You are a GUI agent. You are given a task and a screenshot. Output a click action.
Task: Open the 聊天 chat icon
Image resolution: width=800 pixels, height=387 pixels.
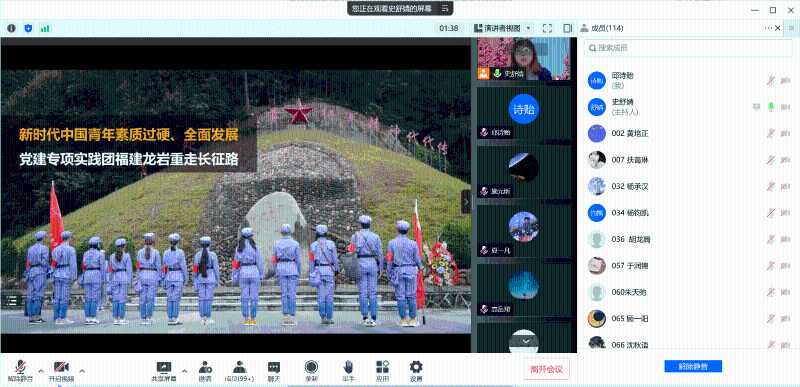point(274,371)
